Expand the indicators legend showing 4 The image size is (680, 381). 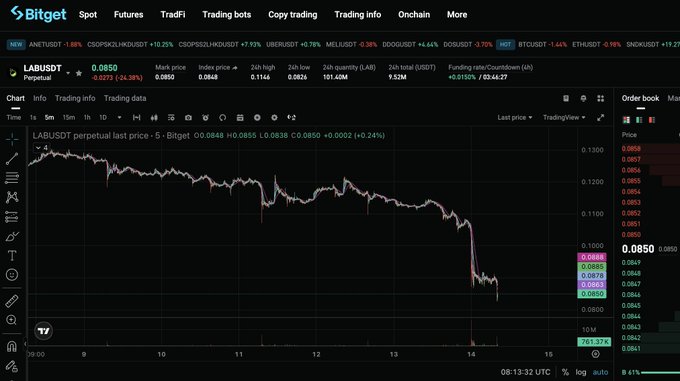point(42,148)
